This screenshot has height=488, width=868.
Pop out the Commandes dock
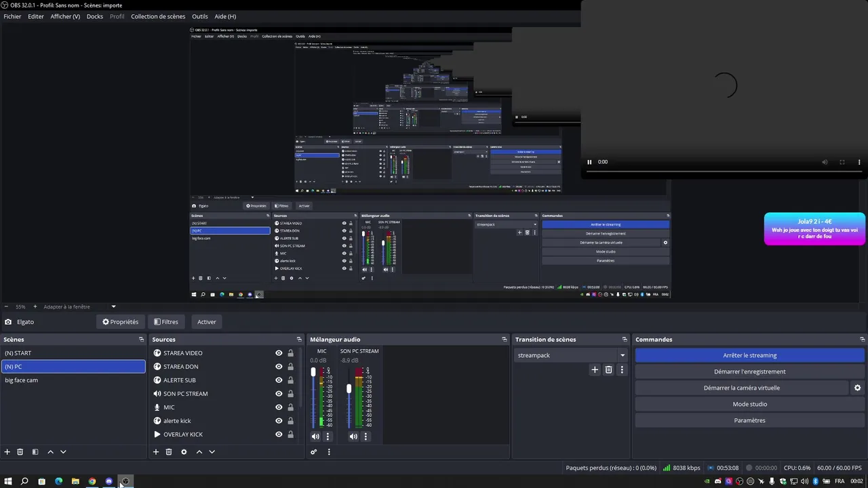point(863,340)
